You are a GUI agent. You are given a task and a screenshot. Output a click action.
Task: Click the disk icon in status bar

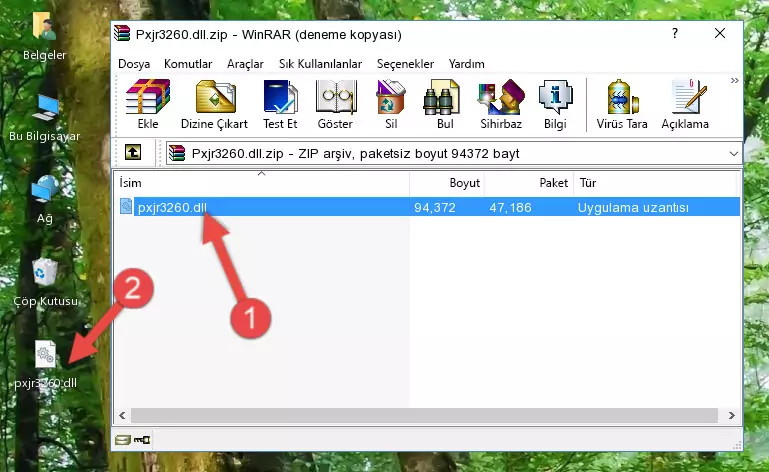122,440
